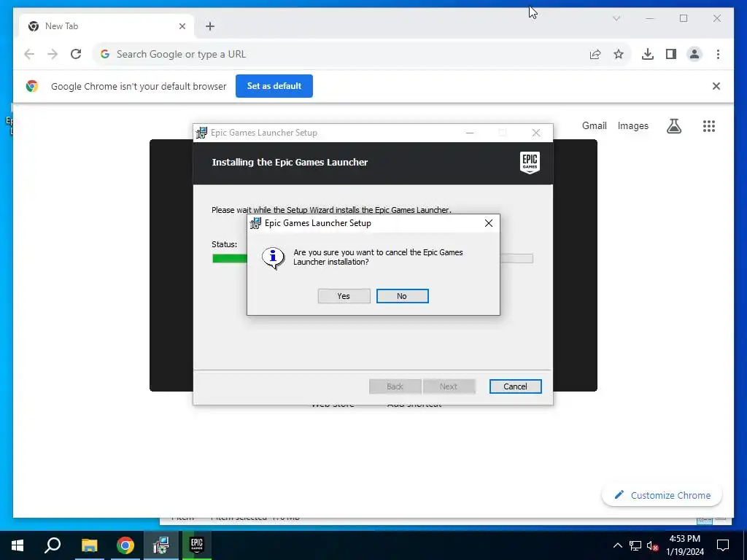This screenshot has height=560, width=747.
Task: Open the Google apps grid
Action: 709,125
